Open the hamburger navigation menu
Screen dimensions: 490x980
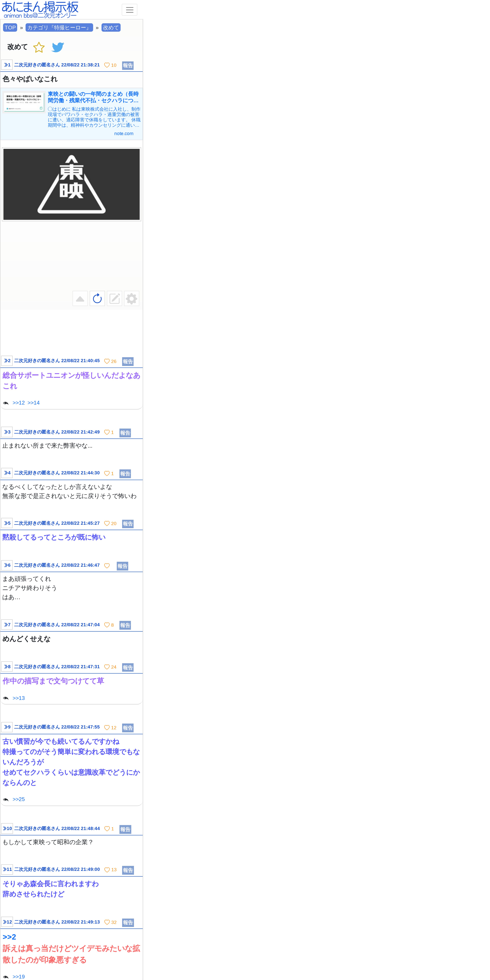point(129,10)
